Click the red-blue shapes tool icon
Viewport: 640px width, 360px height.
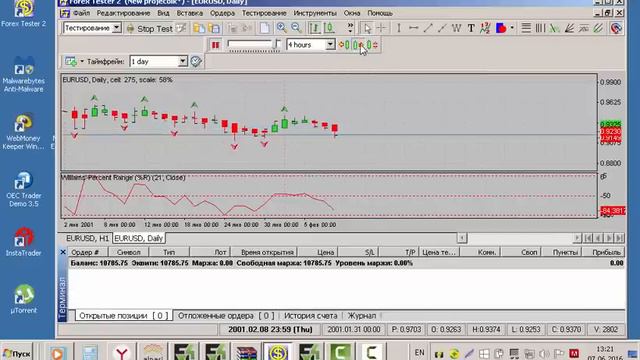click(501, 28)
